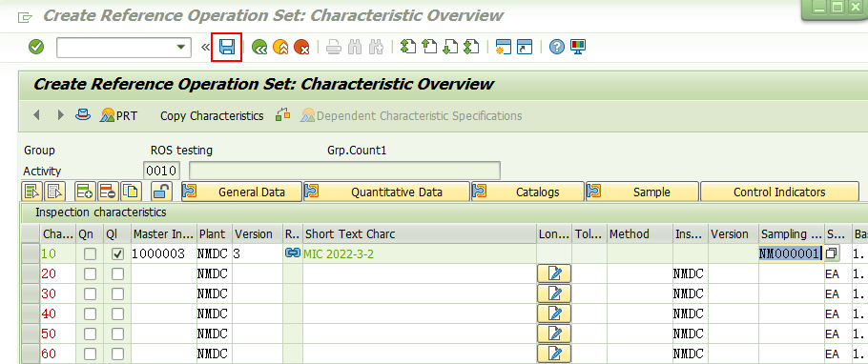Image resolution: width=868 pixels, height=364 pixels.
Task: Click the PRT button
Action: coord(119,116)
